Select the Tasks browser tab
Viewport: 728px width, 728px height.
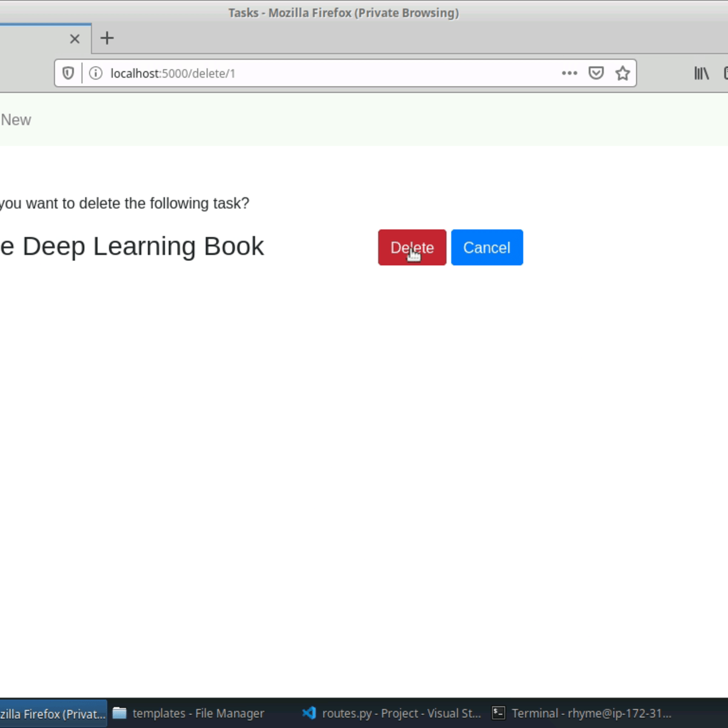point(36,38)
